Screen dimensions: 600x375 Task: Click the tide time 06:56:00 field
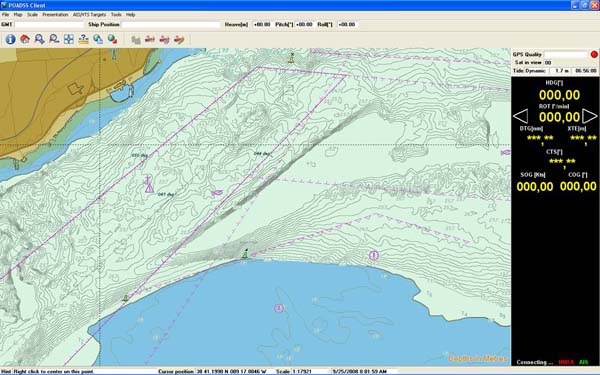[585, 71]
